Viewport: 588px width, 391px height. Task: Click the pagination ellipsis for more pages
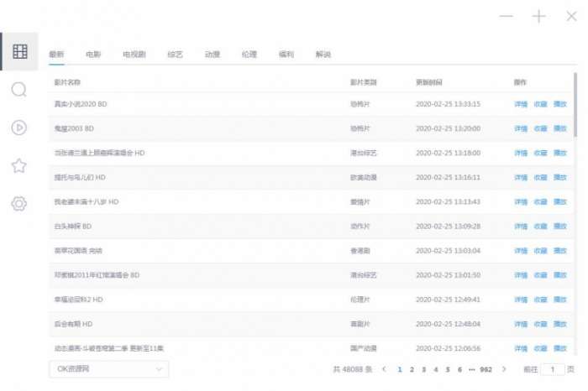(472, 370)
